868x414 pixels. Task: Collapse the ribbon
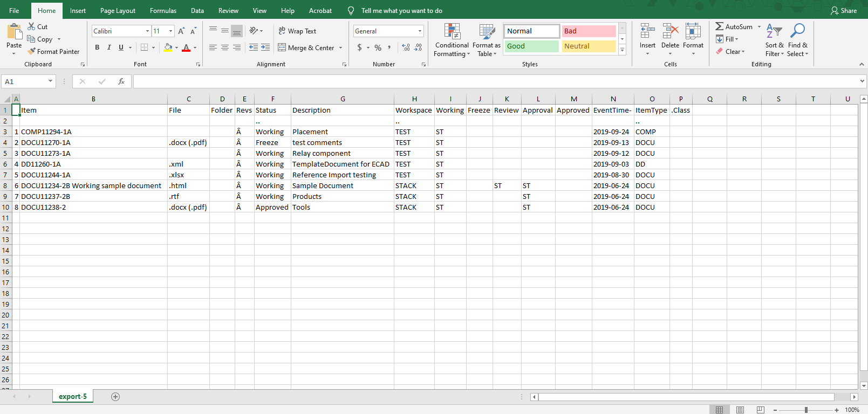click(862, 64)
